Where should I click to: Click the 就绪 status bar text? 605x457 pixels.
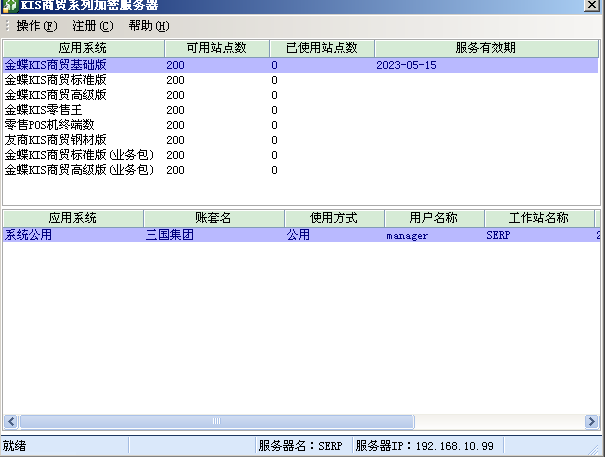[15, 446]
